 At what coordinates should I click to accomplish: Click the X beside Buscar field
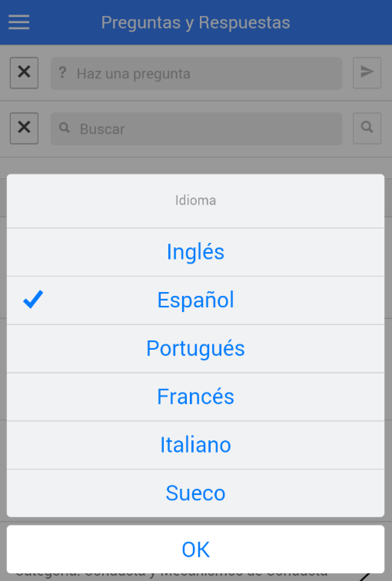(24, 128)
